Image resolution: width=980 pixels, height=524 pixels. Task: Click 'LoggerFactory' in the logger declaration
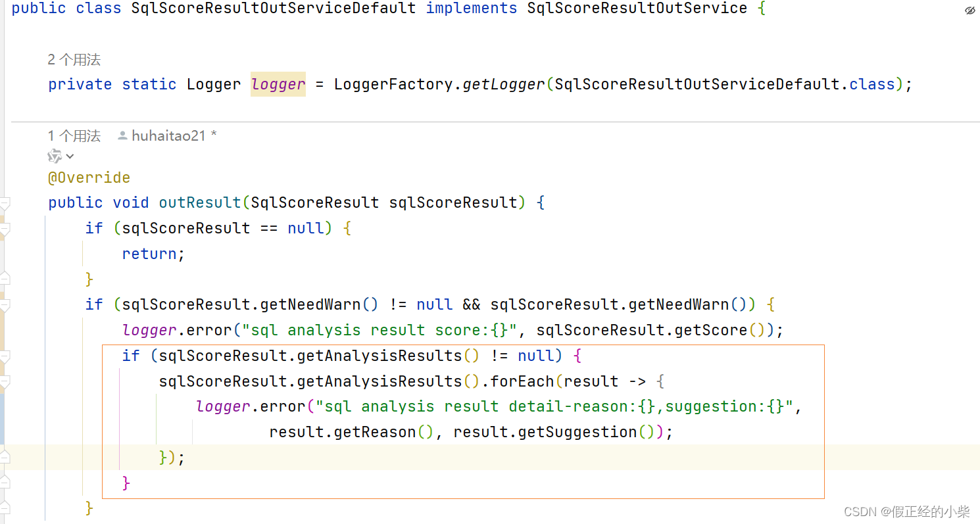[393, 84]
